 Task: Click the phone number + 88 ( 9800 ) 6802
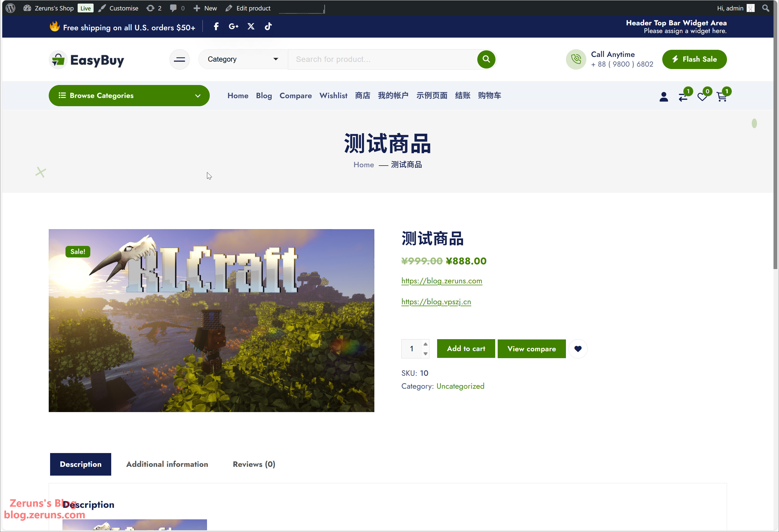(x=622, y=64)
